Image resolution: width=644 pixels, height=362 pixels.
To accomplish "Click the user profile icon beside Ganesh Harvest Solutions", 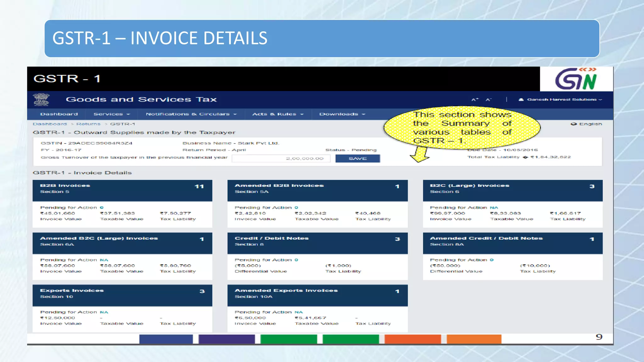I will [x=521, y=100].
